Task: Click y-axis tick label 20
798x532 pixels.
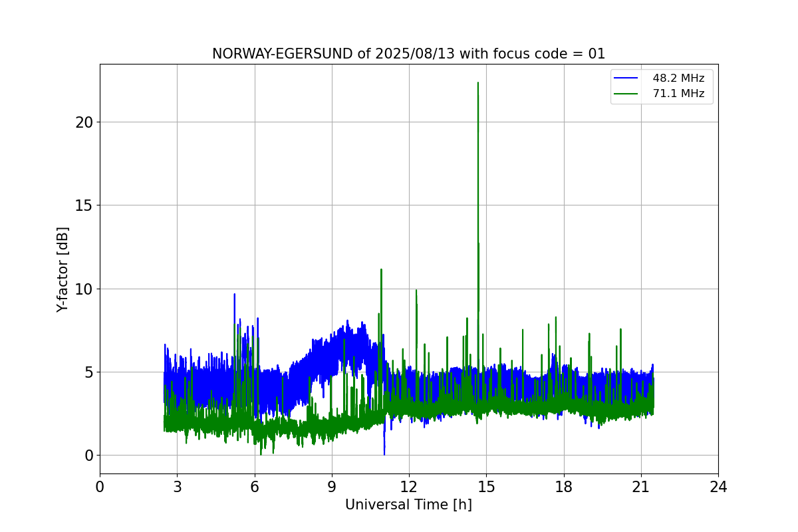Action: click(x=84, y=122)
